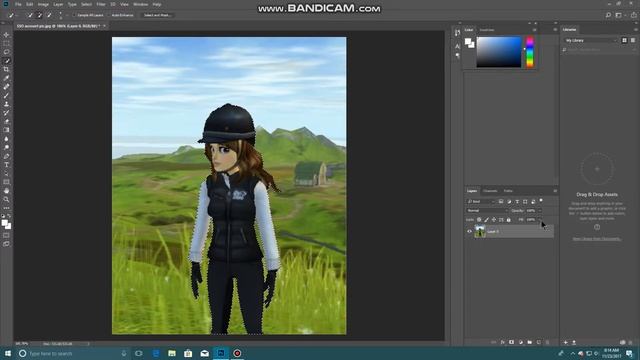Image resolution: width=640 pixels, height=360 pixels.
Task: Choose New Selection brush mode in options bar
Action: point(30,15)
